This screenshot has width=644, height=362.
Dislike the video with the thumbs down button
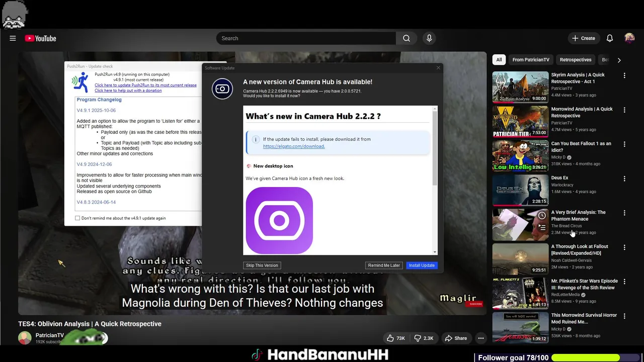pyautogui.click(x=424, y=338)
